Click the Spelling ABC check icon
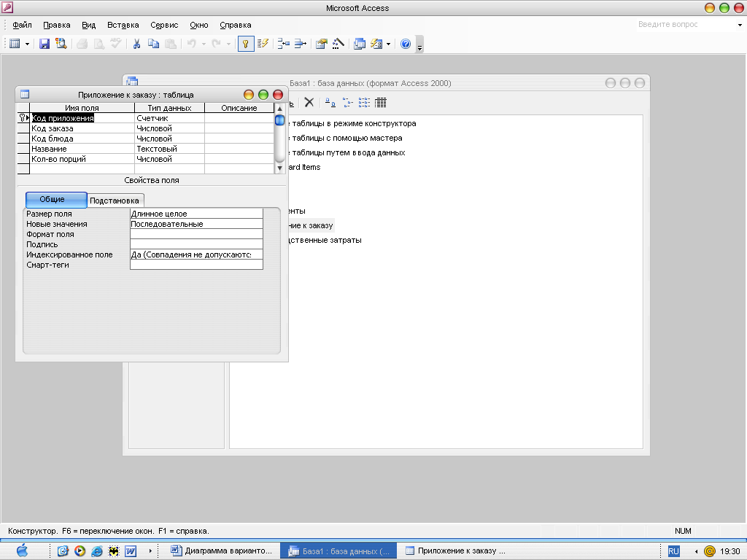 click(x=116, y=44)
